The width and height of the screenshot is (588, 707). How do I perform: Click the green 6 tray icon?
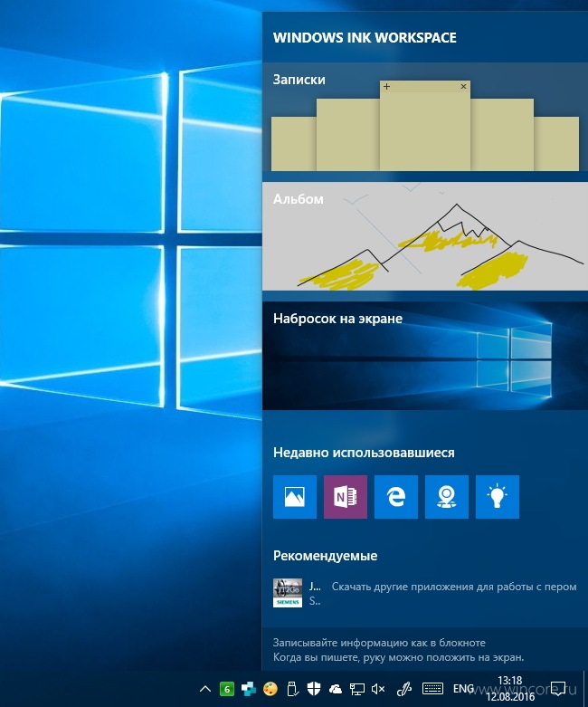point(227,689)
